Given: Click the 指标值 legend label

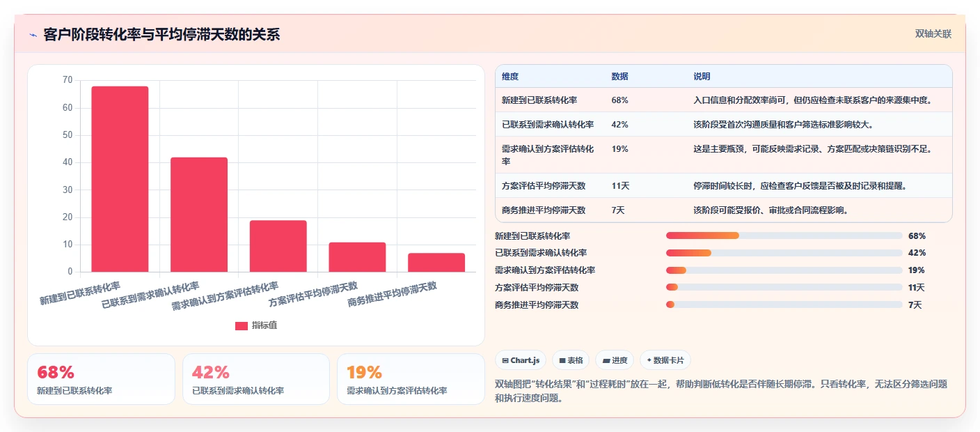Looking at the screenshot, I should click(264, 325).
